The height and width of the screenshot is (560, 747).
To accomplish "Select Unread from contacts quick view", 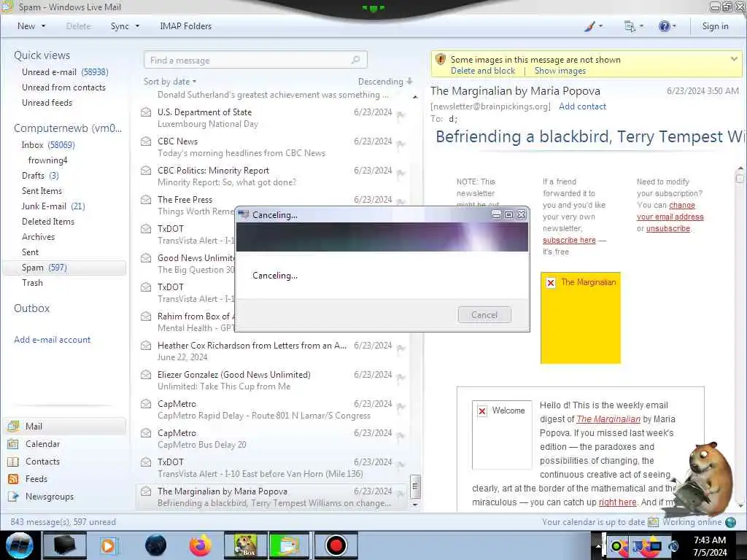I will pyautogui.click(x=63, y=87).
